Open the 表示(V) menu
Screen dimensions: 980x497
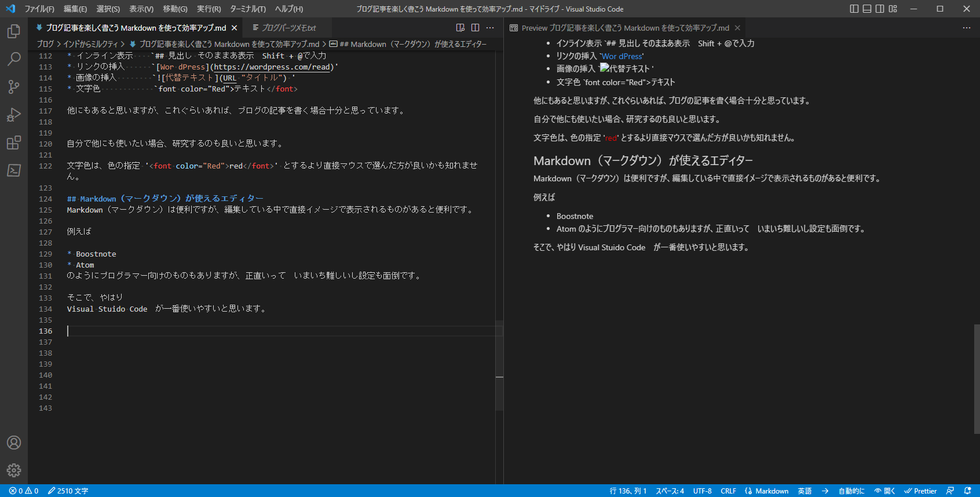click(x=141, y=9)
